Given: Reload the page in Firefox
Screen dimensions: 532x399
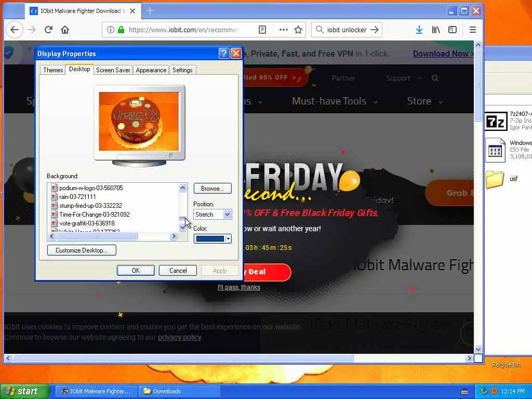Looking at the screenshot, I should pos(48,30).
